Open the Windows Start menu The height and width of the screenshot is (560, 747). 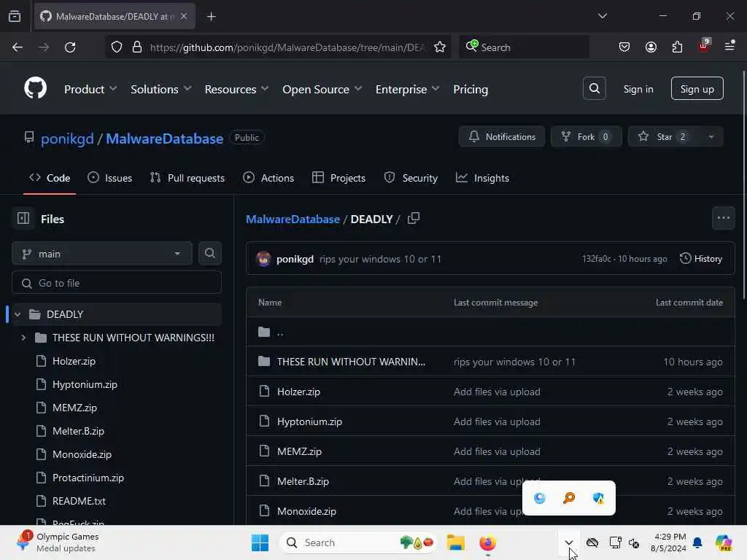click(x=260, y=542)
